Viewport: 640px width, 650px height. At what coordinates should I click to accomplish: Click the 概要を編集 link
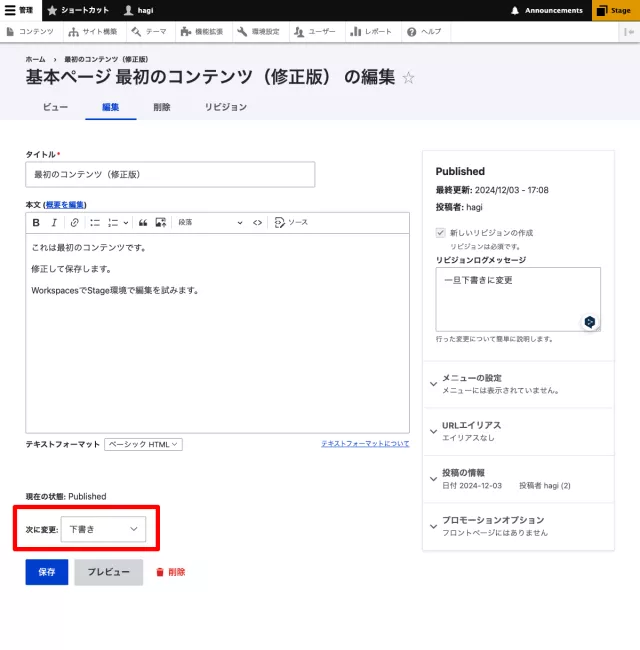pyautogui.click(x=65, y=204)
